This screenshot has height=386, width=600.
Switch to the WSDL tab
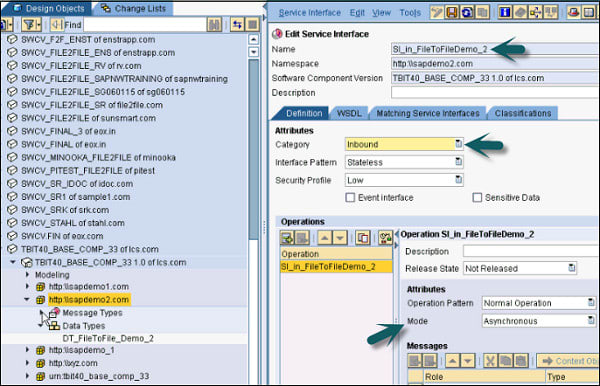click(349, 113)
